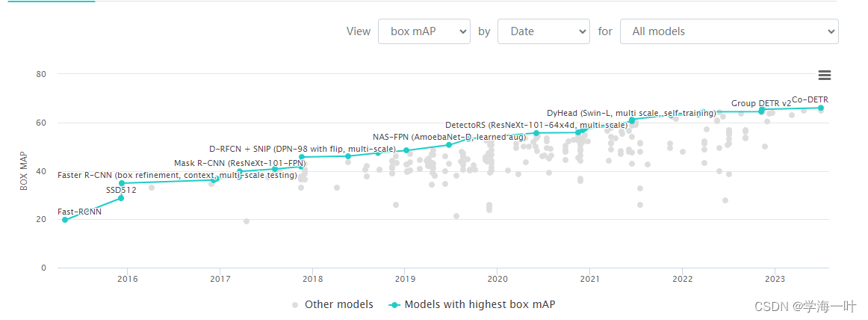Open the box mAP view dropdown

424,31
